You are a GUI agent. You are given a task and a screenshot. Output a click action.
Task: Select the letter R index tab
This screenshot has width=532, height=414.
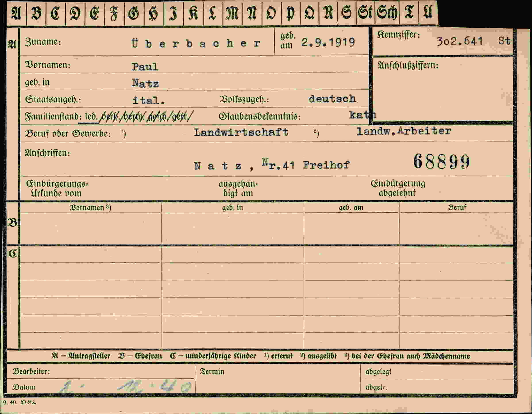tap(328, 13)
